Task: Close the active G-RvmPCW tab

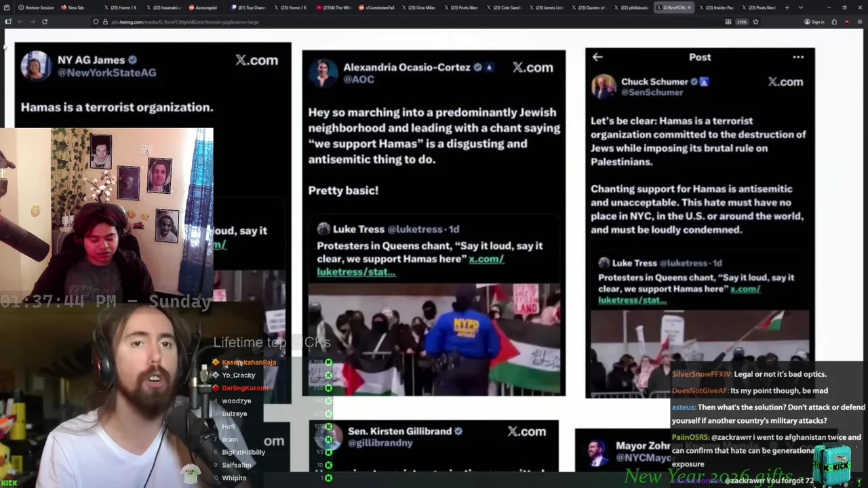Action: [x=690, y=7]
